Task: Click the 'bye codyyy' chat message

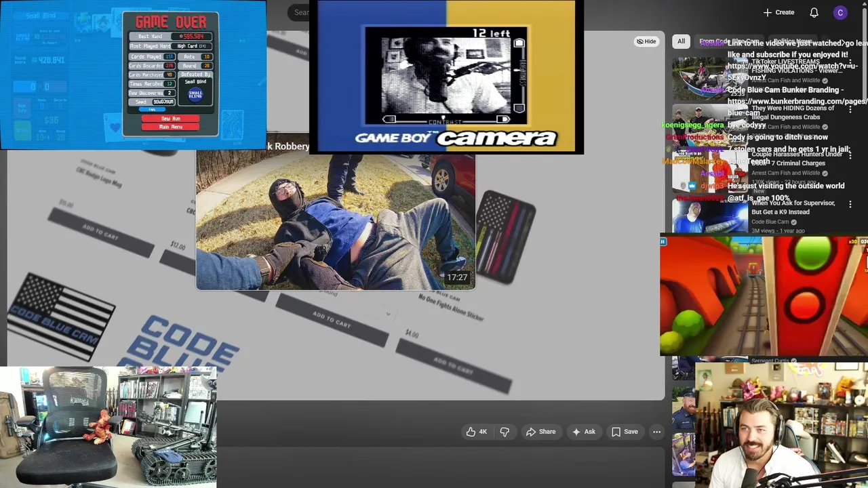Action: [747, 125]
